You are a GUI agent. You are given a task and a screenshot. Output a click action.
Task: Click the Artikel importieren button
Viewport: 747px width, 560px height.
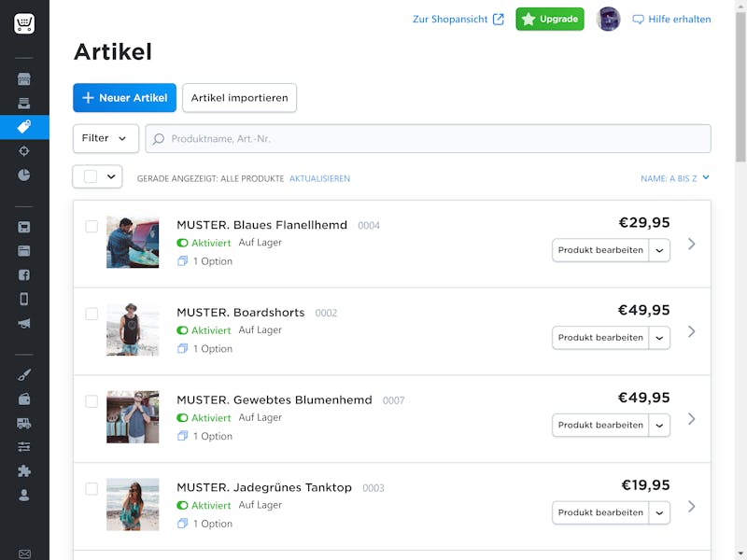tap(239, 98)
